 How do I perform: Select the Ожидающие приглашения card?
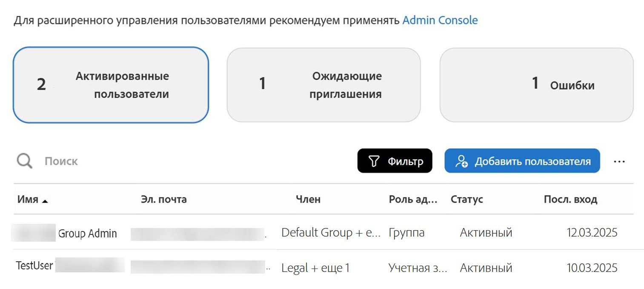point(323,85)
